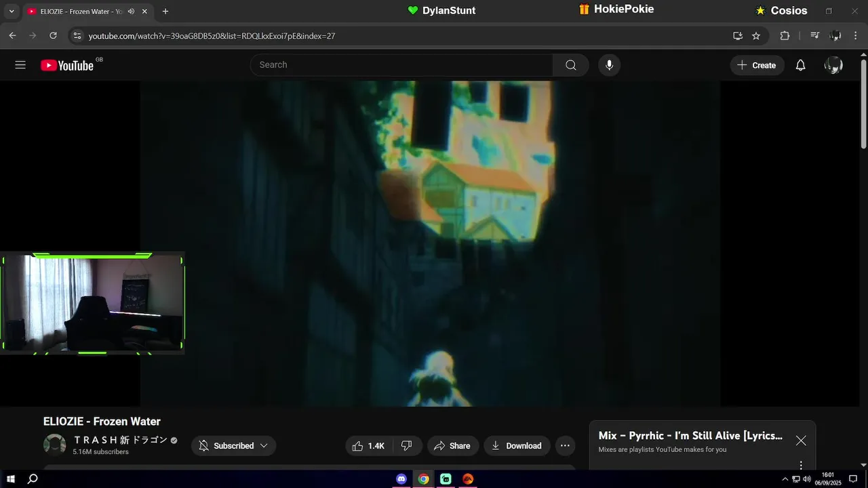Image resolution: width=868 pixels, height=488 pixels.
Task: Click the Mix – Pyrrhic playlist title
Action: click(x=690, y=436)
